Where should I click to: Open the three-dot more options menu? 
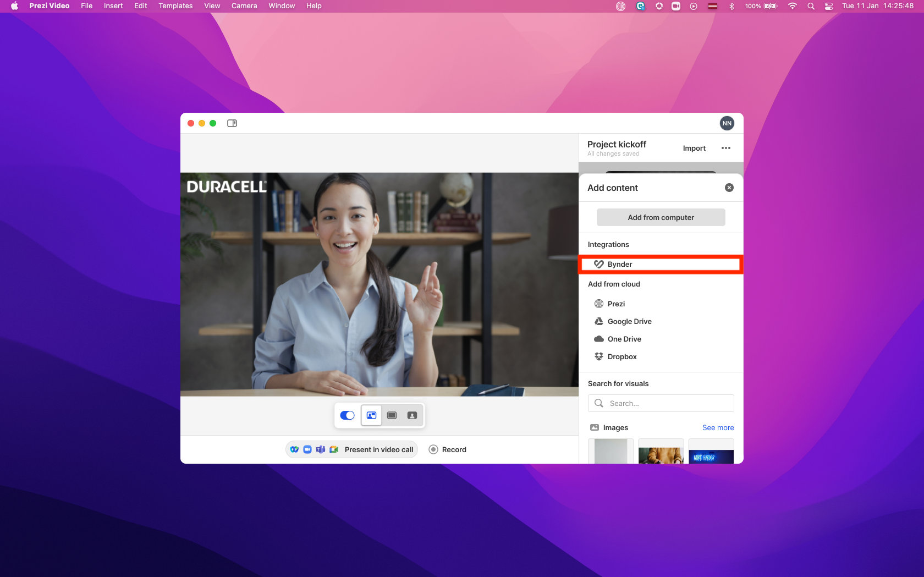pos(726,148)
